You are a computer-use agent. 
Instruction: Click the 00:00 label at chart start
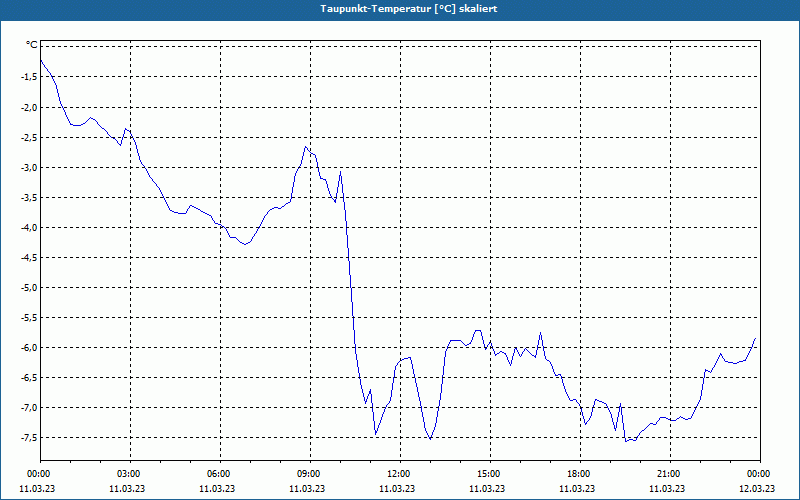[40, 474]
